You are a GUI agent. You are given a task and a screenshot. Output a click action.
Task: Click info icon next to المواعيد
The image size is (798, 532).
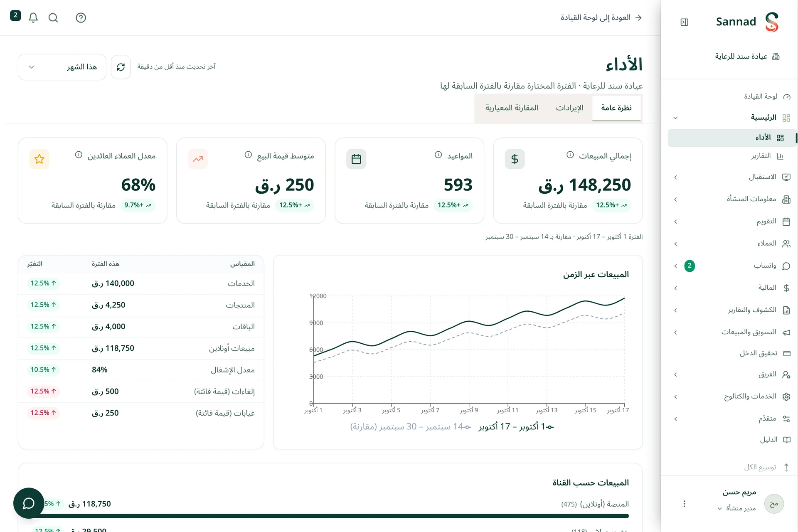tap(438, 155)
